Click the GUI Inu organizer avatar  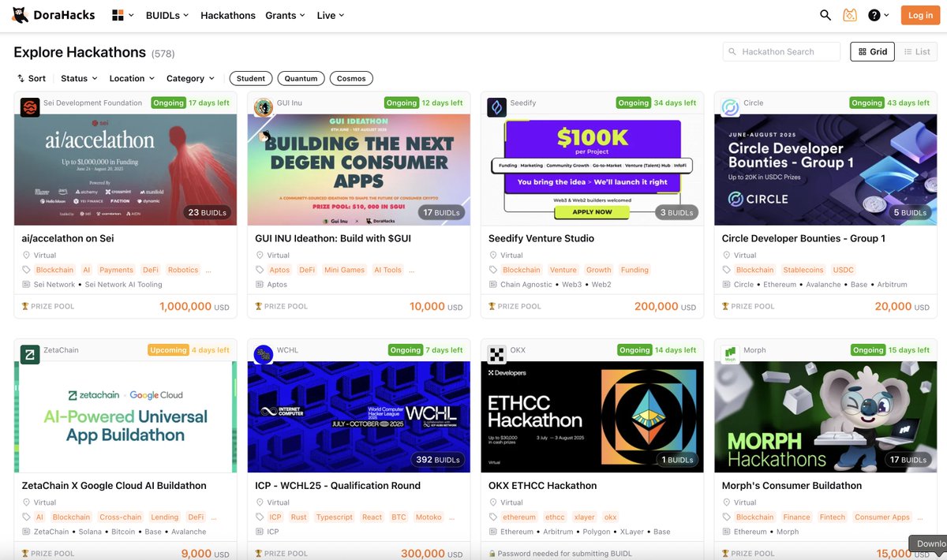(x=264, y=107)
